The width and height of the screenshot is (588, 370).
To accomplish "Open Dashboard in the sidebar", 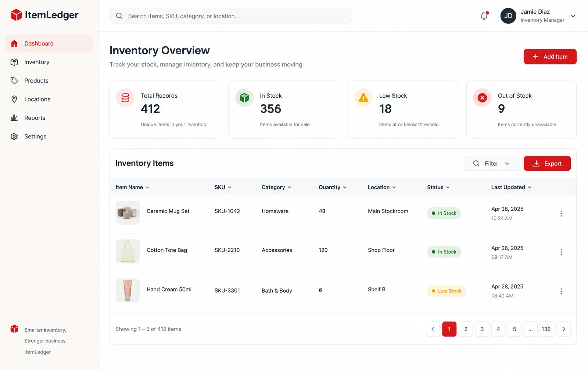I will click(x=49, y=43).
